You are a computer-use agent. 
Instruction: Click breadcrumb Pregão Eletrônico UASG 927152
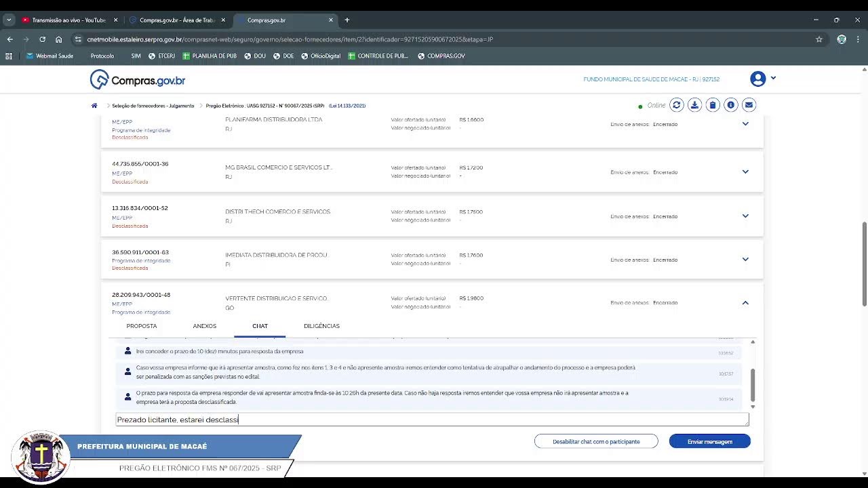click(x=265, y=106)
